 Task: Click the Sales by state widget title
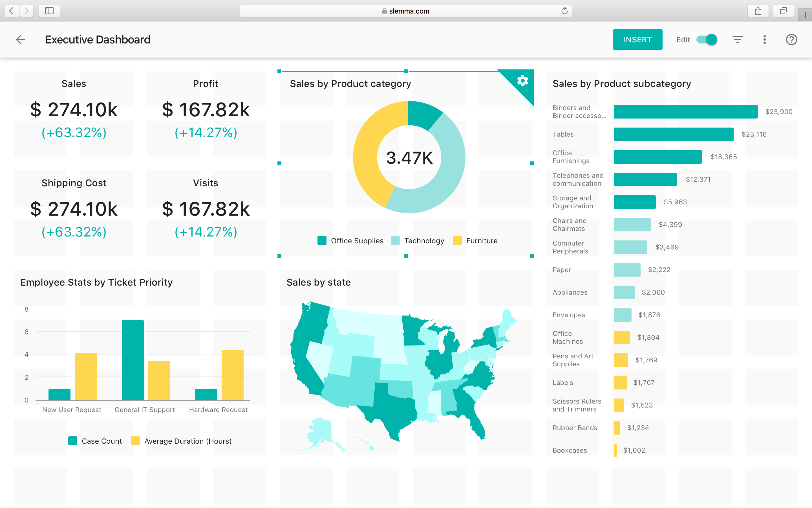(318, 282)
